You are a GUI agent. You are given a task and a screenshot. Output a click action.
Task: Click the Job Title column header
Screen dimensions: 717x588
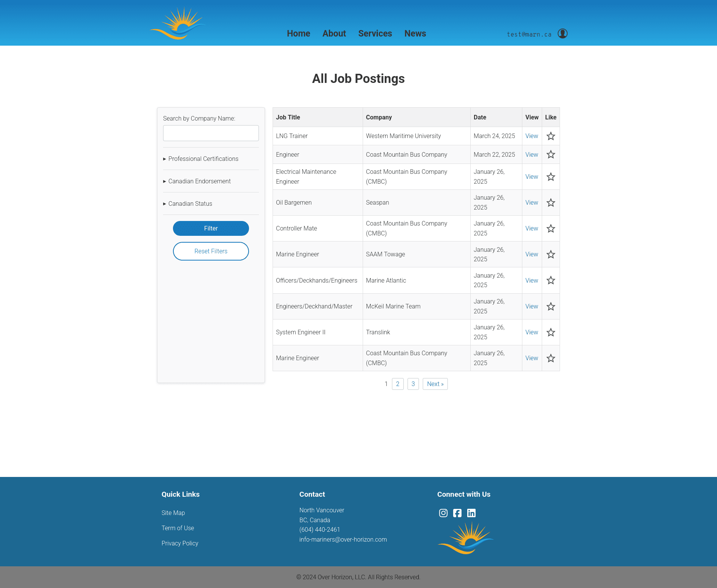coord(317,117)
